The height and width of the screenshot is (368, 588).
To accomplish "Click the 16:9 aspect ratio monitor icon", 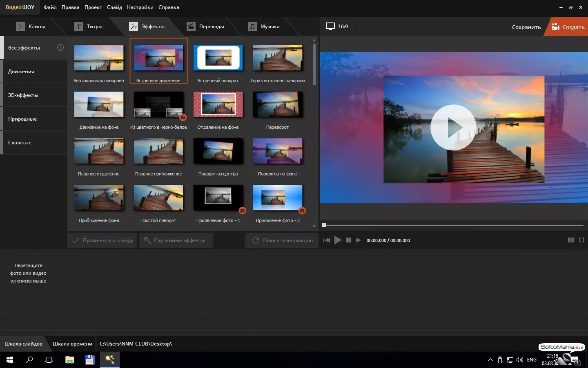I will (x=330, y=27).
